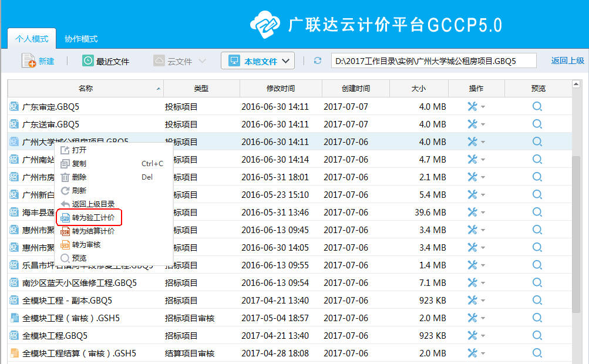Select 转为结算计价 in the context menu
The width and height of the screenshot is (589, 364).
click(x=93, y=231)
